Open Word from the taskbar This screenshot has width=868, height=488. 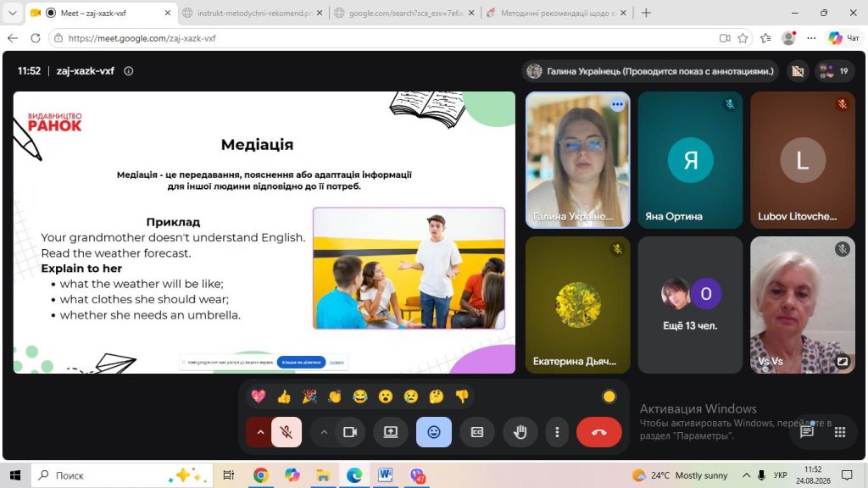(x=386, y=475)
